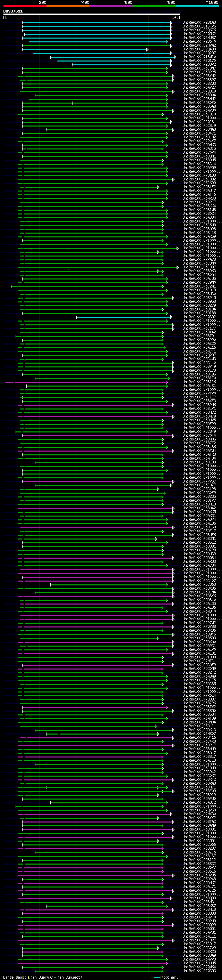Click the purple ~60% identity legend segment
This screenshot has width=222, height=980.
click(111, 6)
